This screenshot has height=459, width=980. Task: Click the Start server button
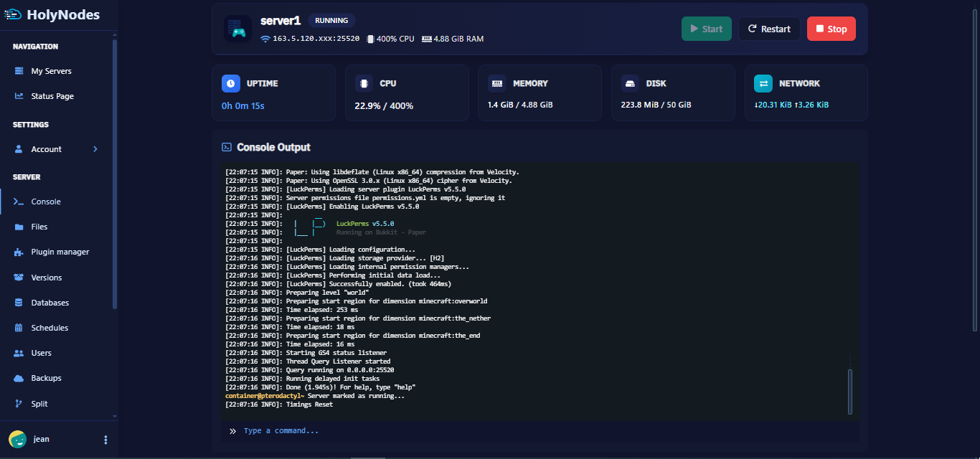click(x=707, y=29)
